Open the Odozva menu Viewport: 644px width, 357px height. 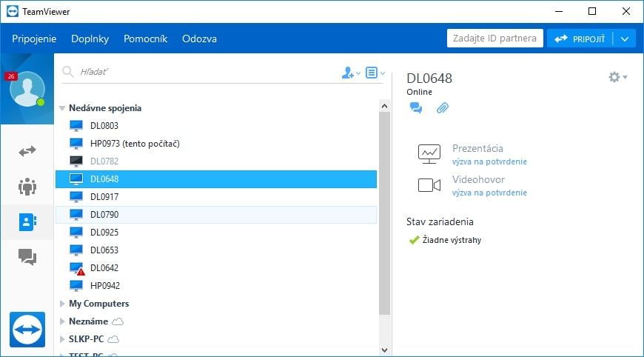[x=199, y=39]
